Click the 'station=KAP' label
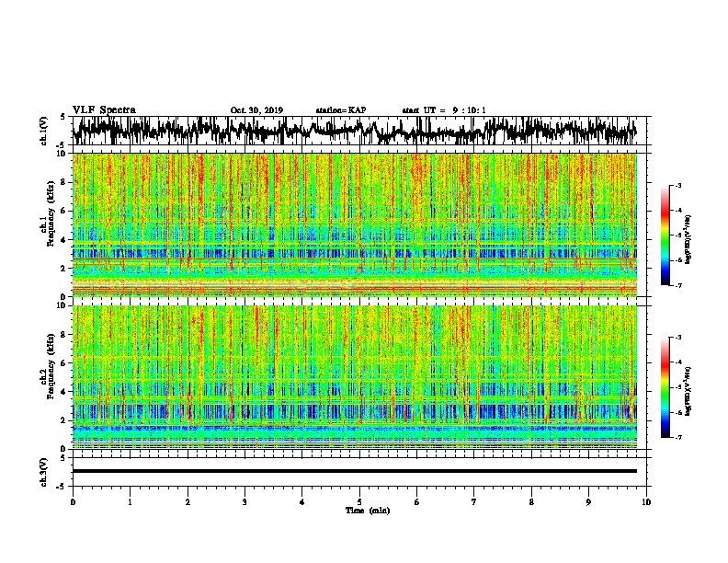 click(341, 110)
